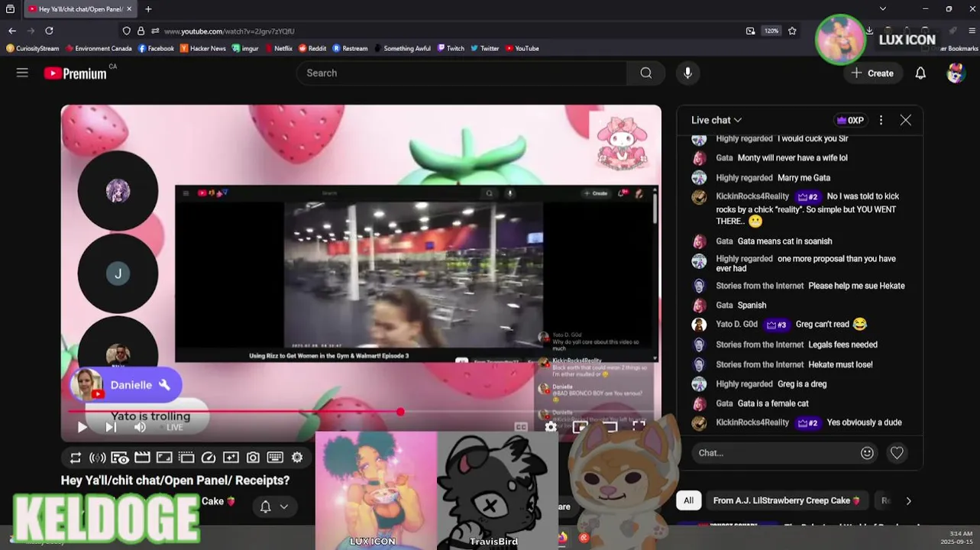Click the speedometer playback speed icon
This screenshot has width=980, height=550.
tap(209, 458)
